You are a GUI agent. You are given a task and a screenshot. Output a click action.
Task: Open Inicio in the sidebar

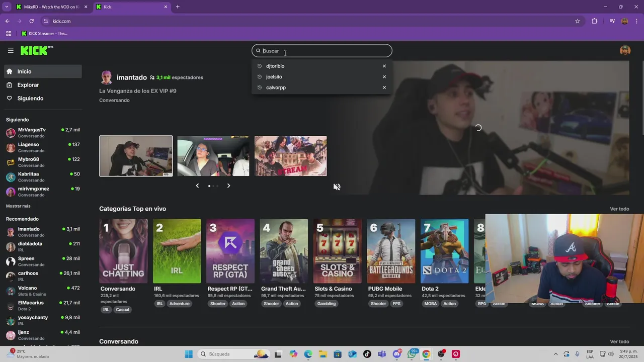(x=43, y=71)
